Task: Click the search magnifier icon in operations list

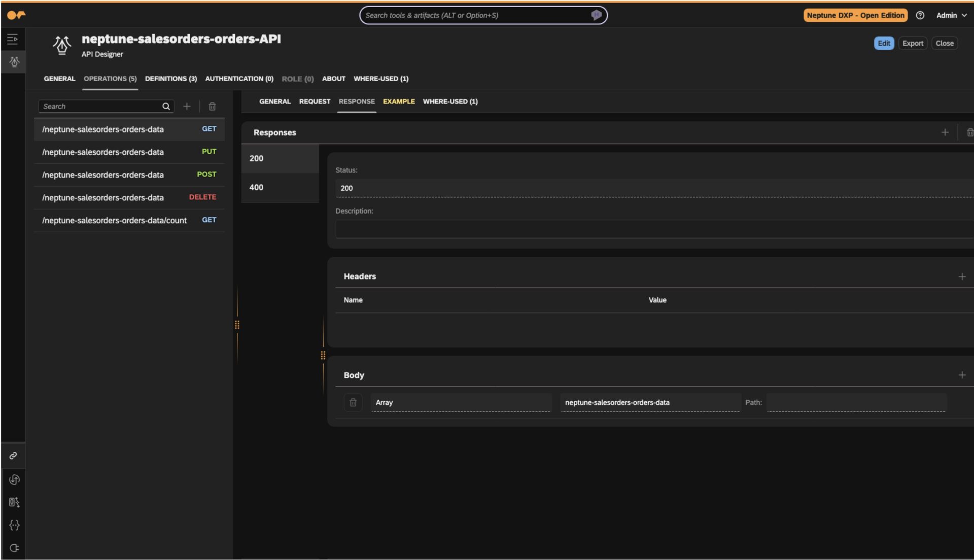Action: [x=166, y=107]
